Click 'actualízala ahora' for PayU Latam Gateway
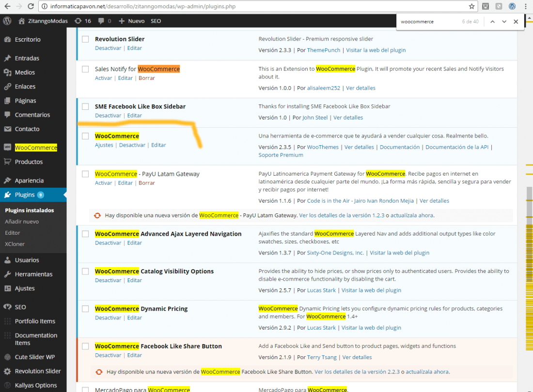 point(412,215)
